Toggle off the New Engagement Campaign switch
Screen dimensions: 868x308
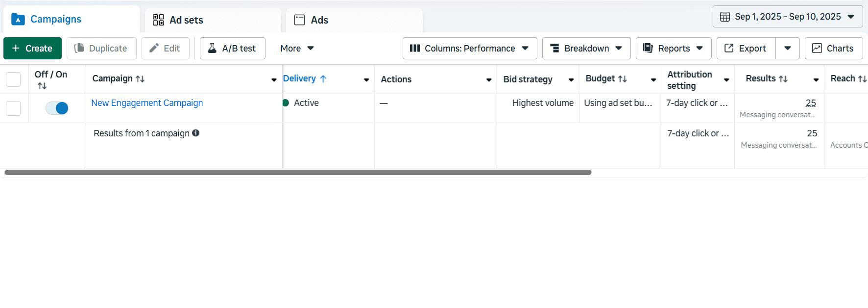coord(57,108)
